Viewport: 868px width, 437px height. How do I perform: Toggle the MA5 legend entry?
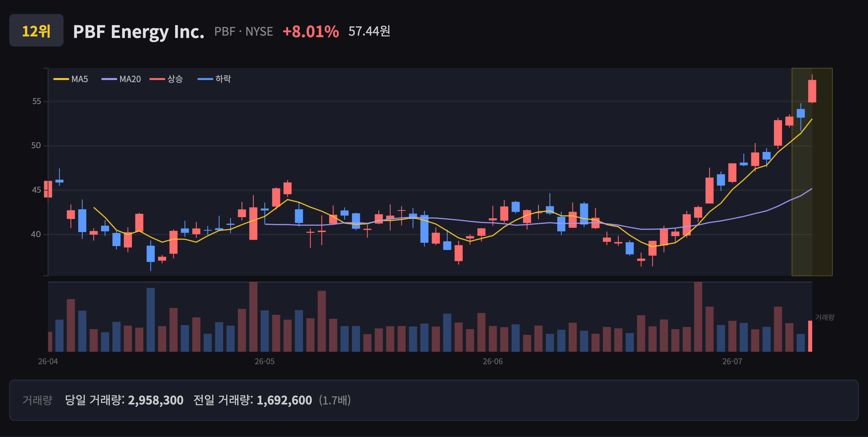coord(71,79)
